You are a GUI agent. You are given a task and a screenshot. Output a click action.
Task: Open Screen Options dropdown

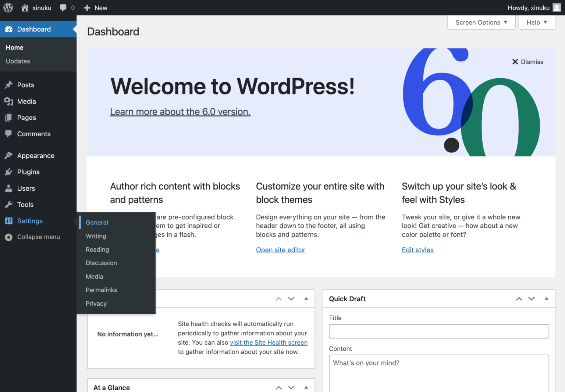481,22
